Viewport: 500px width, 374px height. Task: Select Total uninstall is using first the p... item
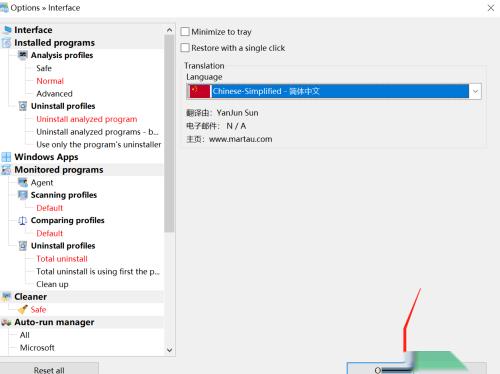point(98,271)
